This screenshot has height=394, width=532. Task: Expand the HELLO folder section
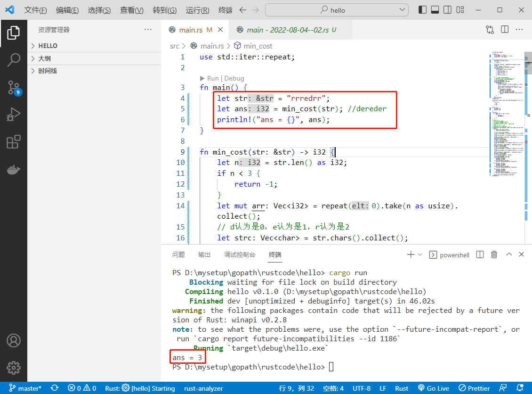click(94, 46)
